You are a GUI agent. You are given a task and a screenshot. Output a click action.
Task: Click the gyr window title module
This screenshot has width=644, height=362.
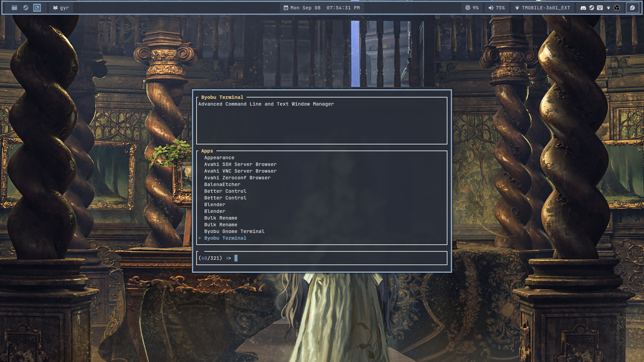click(61, 8)
